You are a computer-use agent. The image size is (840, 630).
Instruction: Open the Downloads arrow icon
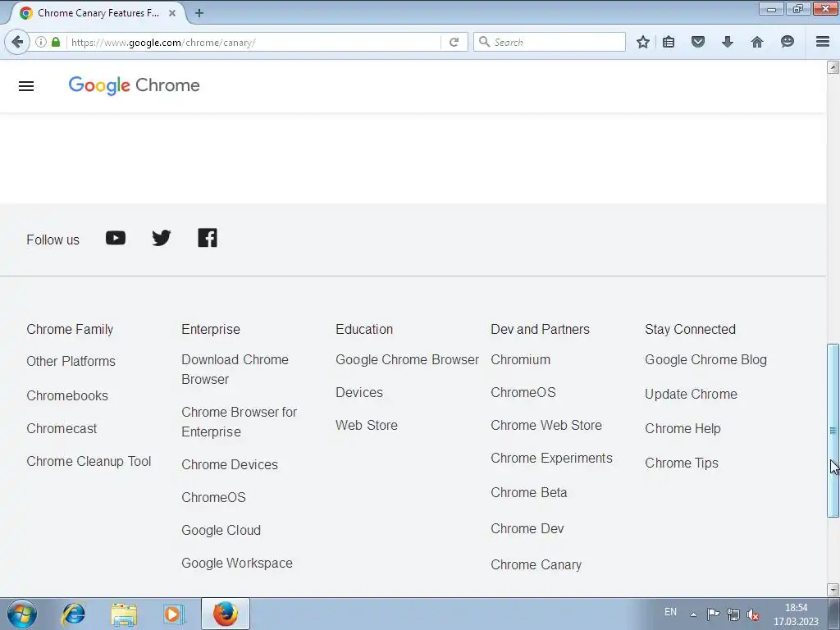click(728, 42)
